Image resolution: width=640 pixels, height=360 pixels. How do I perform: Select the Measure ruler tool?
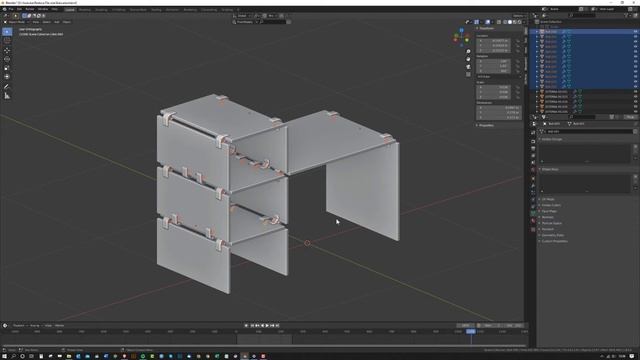(x=7, y=96)
